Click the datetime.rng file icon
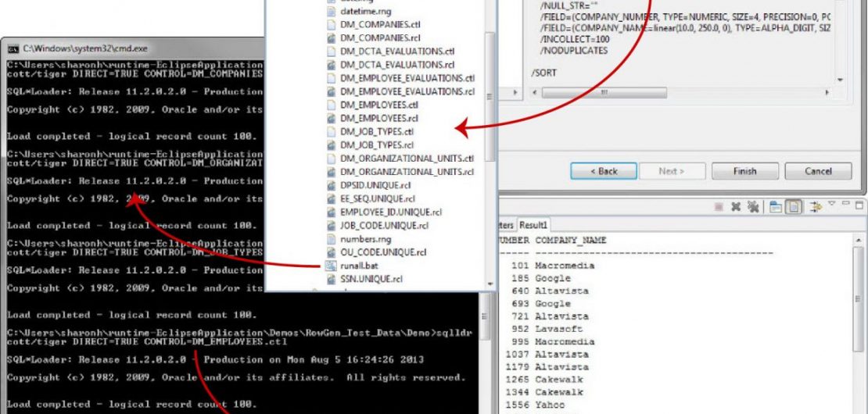 coord(331,11)
